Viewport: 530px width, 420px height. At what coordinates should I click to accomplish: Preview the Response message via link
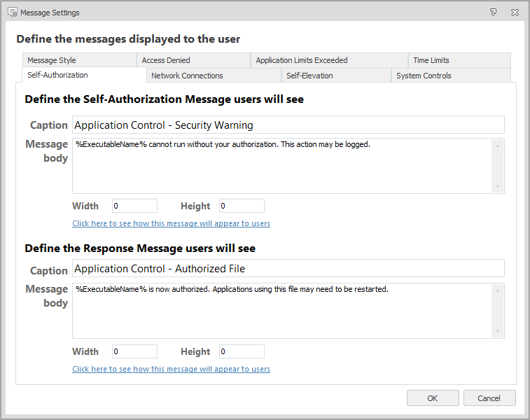pyautogui.click(x=171, y=369)
